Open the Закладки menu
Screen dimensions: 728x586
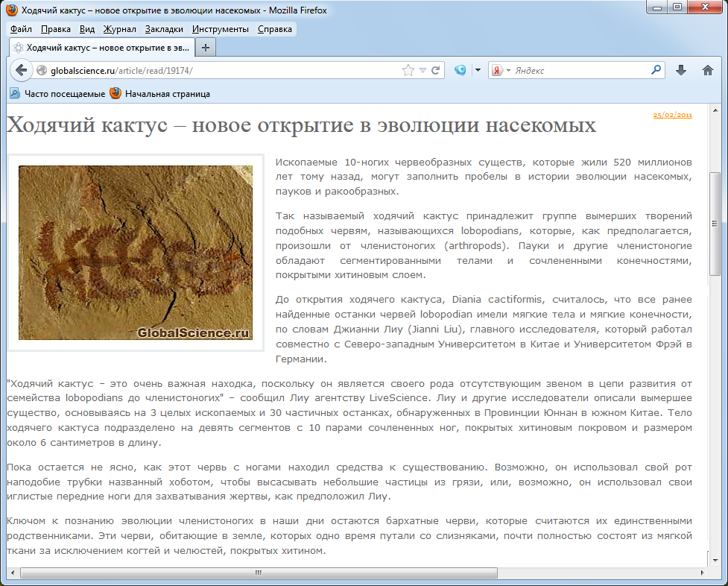point(164,29)
